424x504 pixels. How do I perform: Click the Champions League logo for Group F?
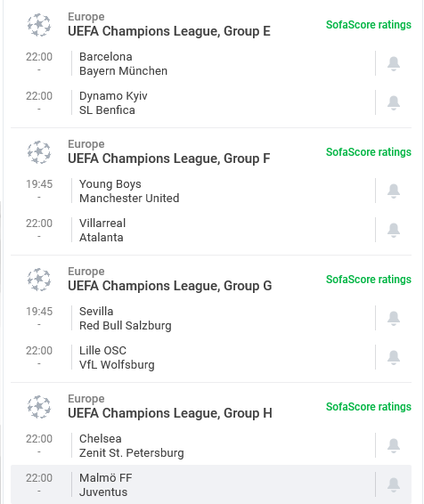point(39,152)
